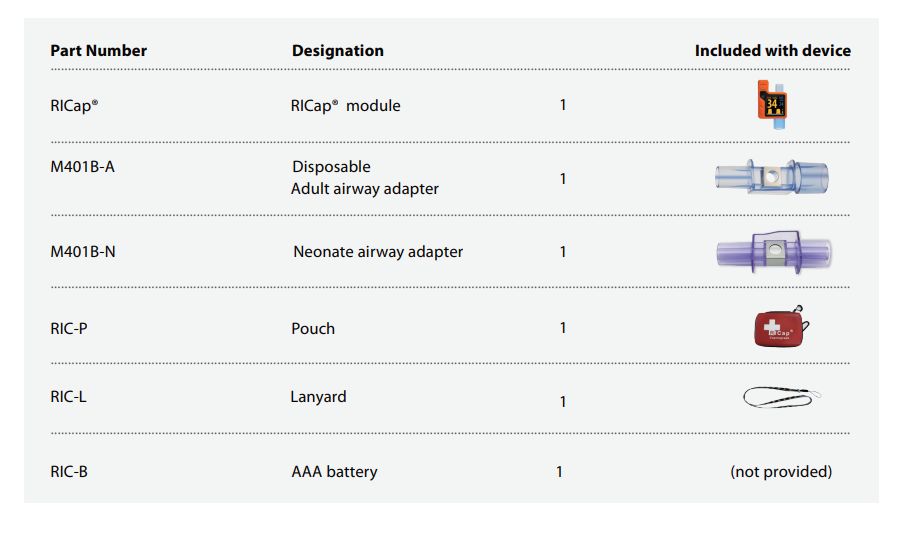
Task: Click the (not provided) text
Action: tap(780, 471)
